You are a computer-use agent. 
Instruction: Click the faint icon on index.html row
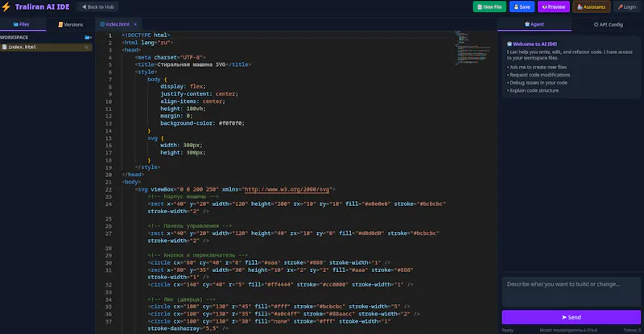pyautogui.click(x=86, y=47)
